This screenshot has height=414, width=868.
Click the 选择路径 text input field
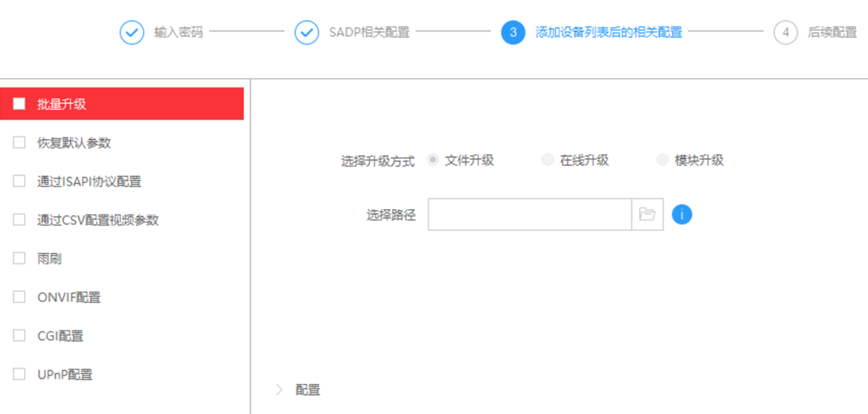530,214
